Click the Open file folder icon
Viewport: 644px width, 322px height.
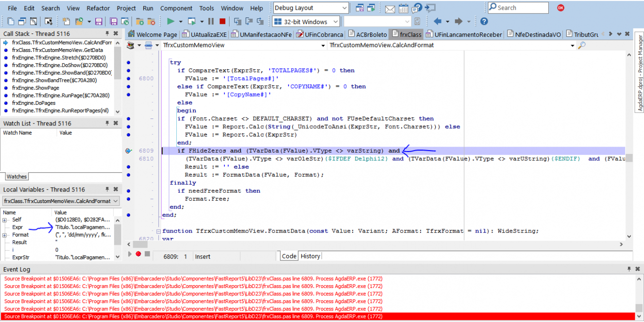[x=79, y=21]
